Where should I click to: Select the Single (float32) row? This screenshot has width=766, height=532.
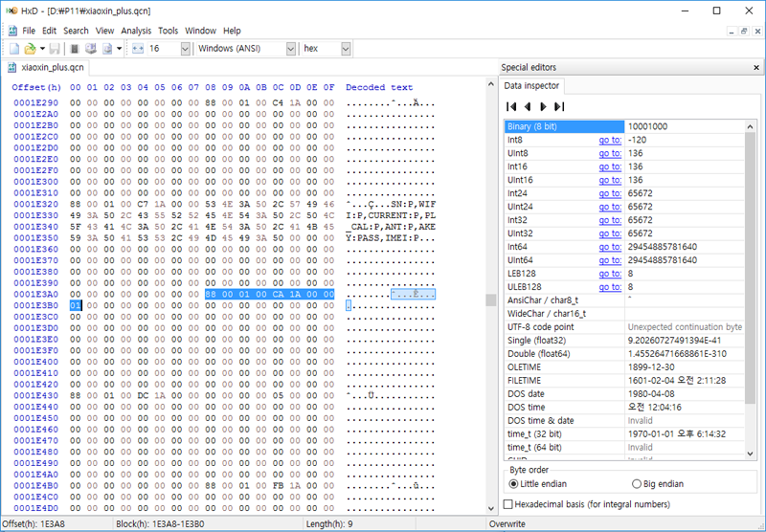click(x=624, y=341)
